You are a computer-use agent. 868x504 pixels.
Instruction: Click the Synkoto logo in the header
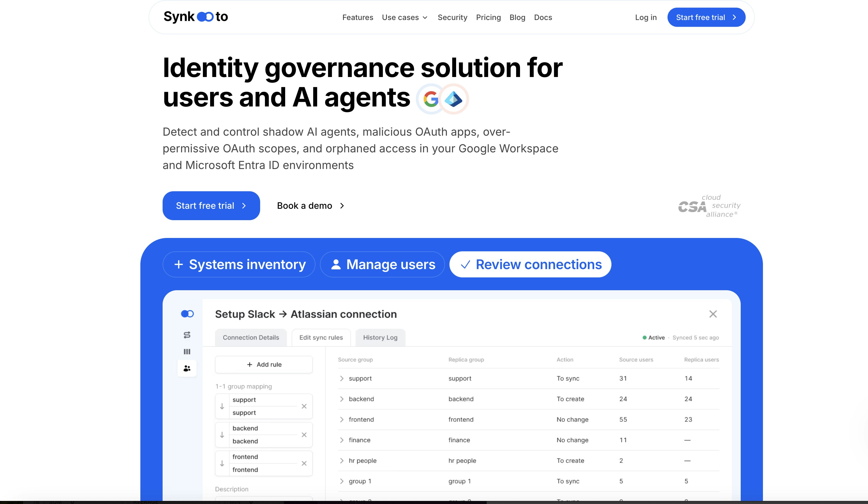[x=196, y=17]
